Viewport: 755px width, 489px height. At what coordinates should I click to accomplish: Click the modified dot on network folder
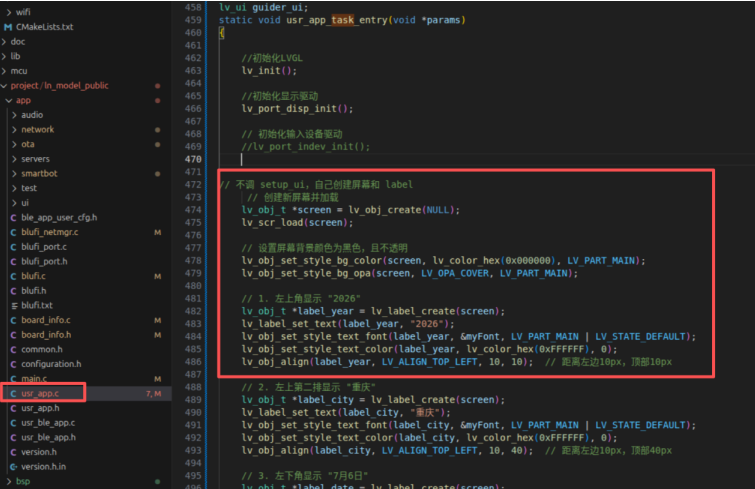pos(157,130)
